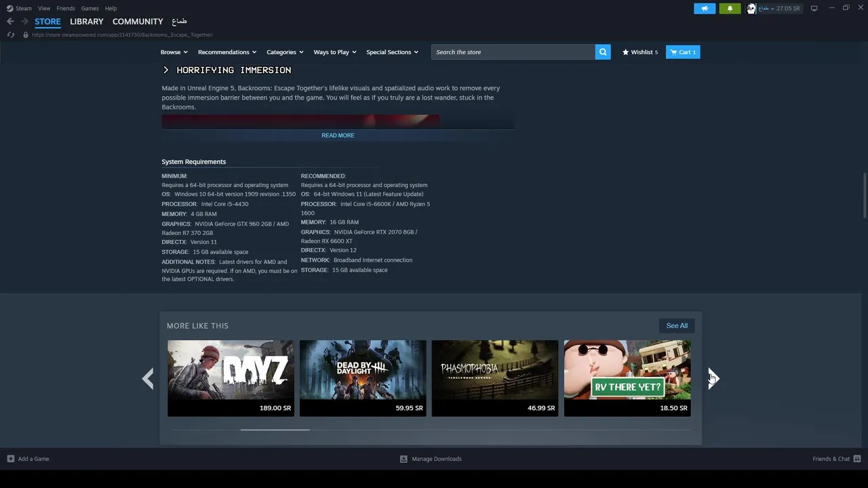This screenshot has width=868, height=488.
Task: Click the store URL address text
Action: point(122,35)
